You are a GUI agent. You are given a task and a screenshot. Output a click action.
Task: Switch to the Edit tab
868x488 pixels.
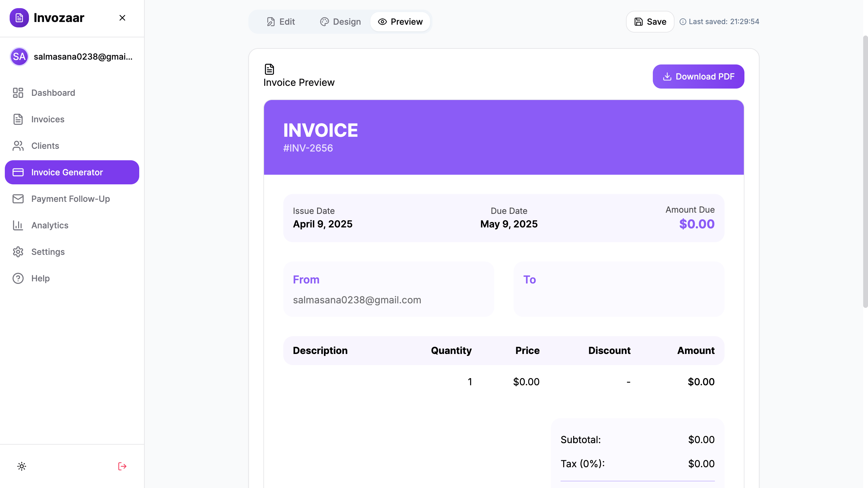(x=281, y=22)
